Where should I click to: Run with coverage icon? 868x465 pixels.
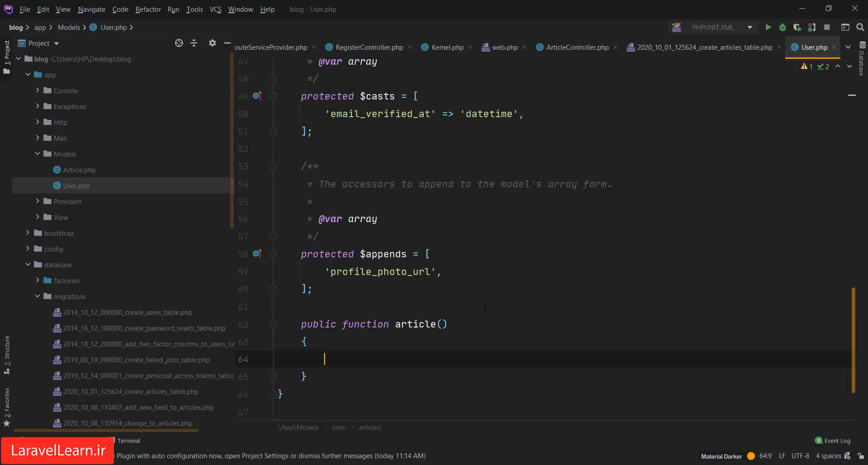click(x=797, y=28)
